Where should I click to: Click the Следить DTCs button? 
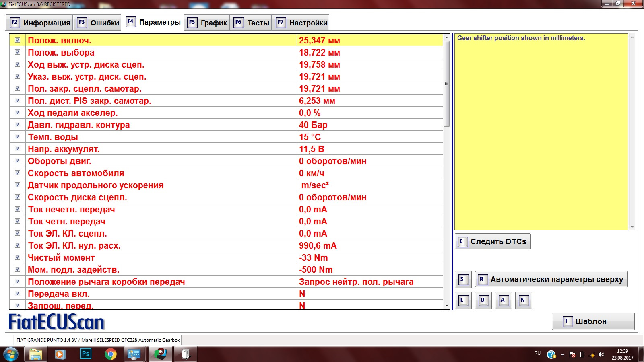(x=493, y=241)
